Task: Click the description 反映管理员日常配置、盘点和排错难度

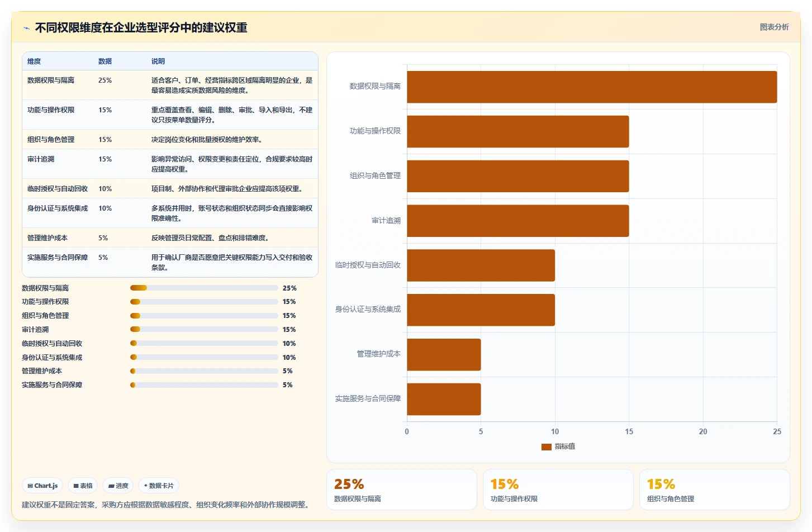Action: pos(210,238)
